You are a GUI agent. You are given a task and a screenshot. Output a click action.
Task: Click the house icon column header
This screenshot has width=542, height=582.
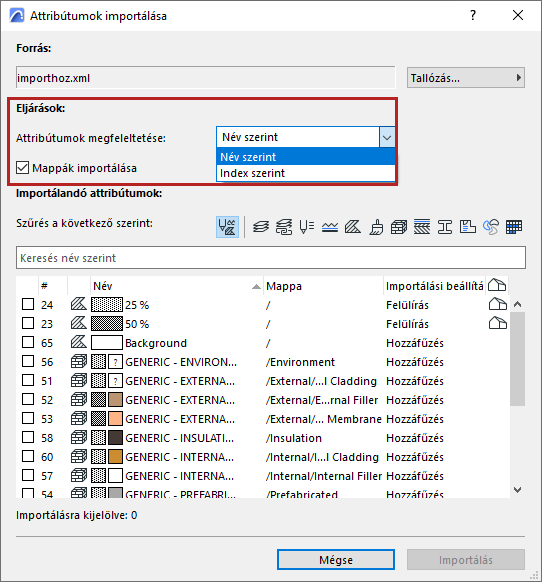497,285
